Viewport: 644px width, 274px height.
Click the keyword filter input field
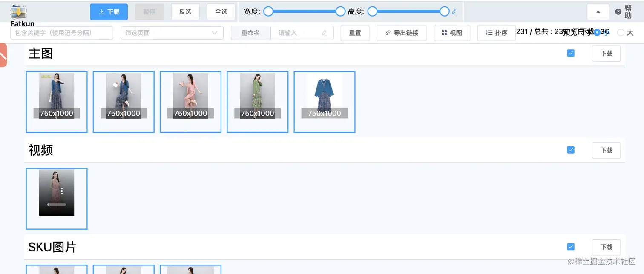(x=62, y=33)
